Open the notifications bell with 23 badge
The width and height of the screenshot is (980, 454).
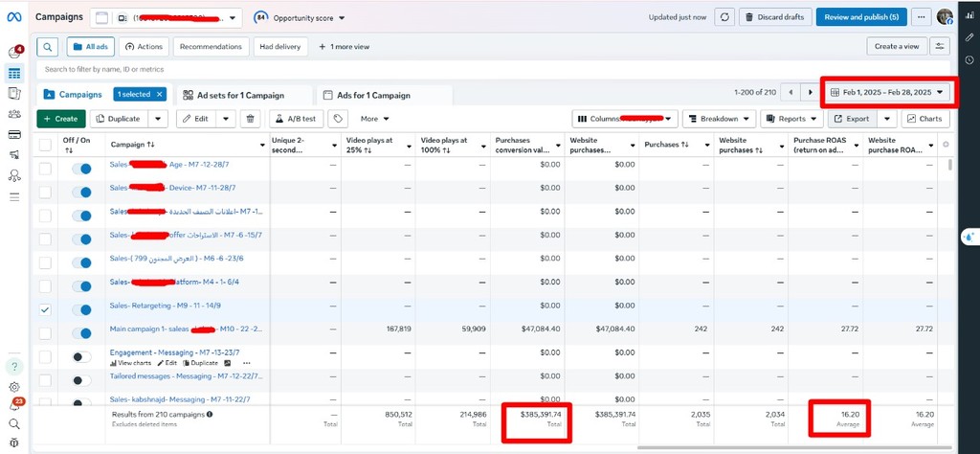click(14, 406)
